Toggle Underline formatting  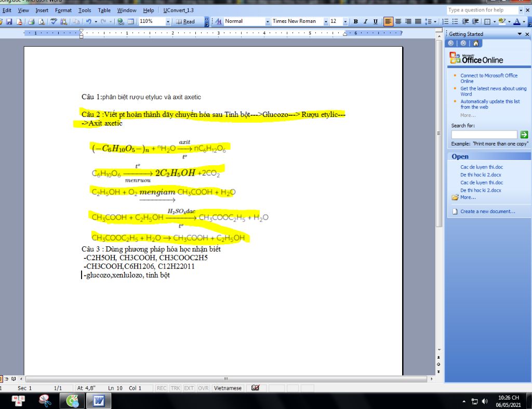375,21
